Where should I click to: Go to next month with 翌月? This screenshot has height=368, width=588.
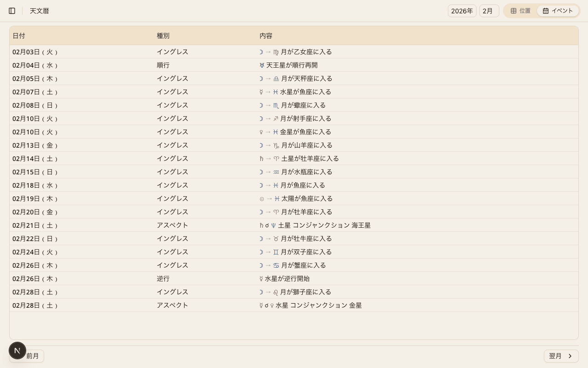coord(561,356)
